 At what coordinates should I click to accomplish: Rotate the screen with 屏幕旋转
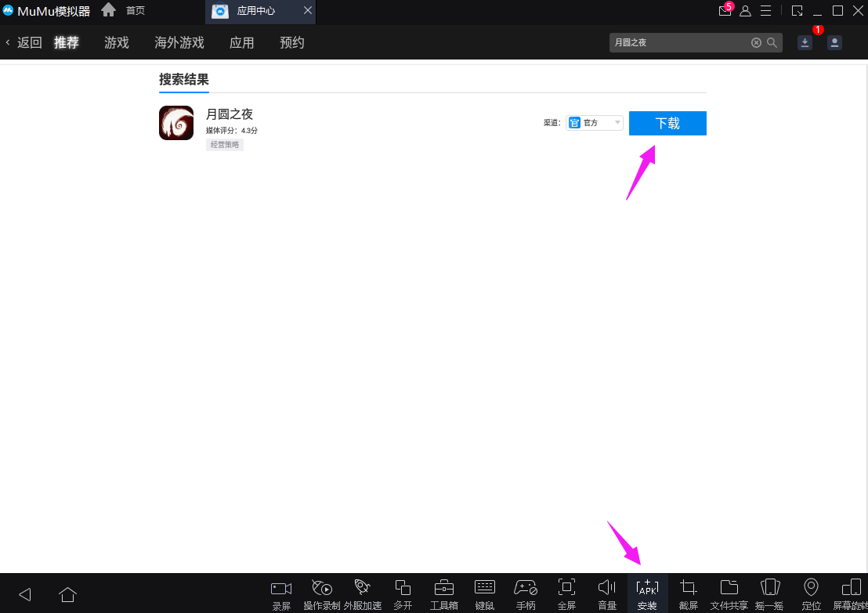click(851, 594)
